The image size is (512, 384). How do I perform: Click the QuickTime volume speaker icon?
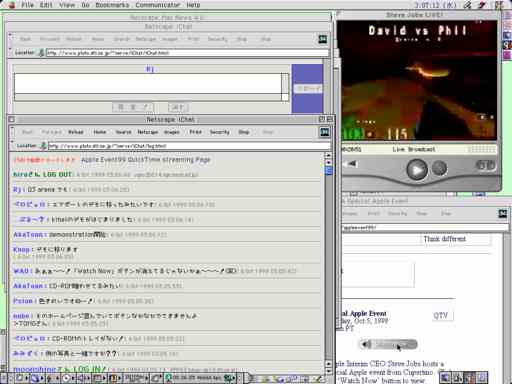352,164
